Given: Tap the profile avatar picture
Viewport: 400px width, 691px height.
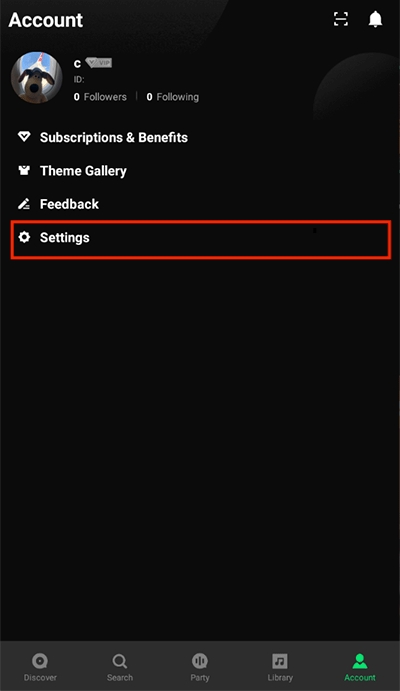Looking at the screenshot, I should (37, 78).
